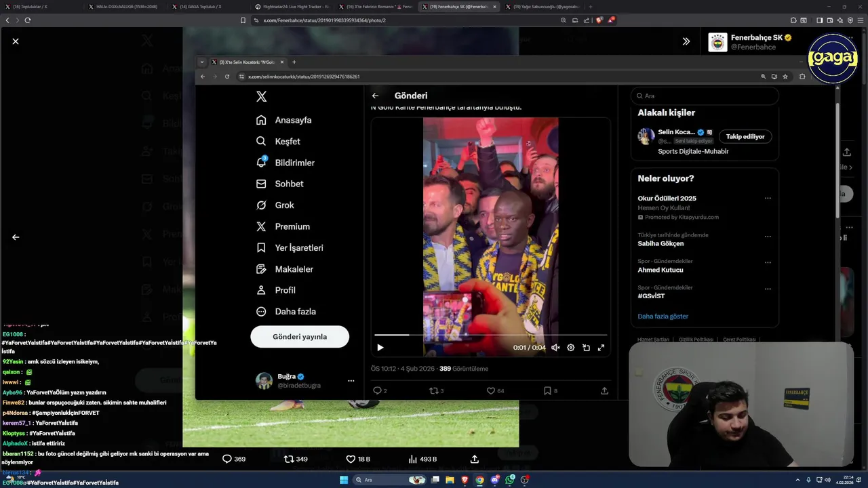Play the embedded video
This screenshot has height=488, width=868.
point(380,348)
